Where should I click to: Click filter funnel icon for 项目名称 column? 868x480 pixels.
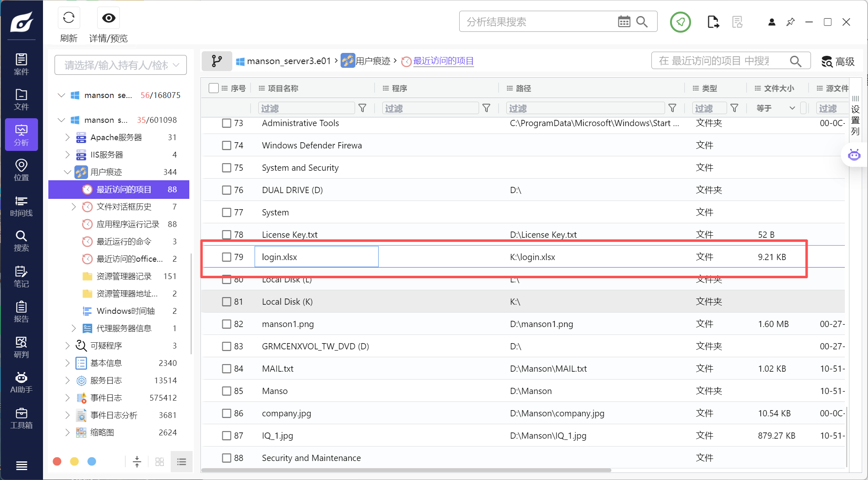[362, 108]
